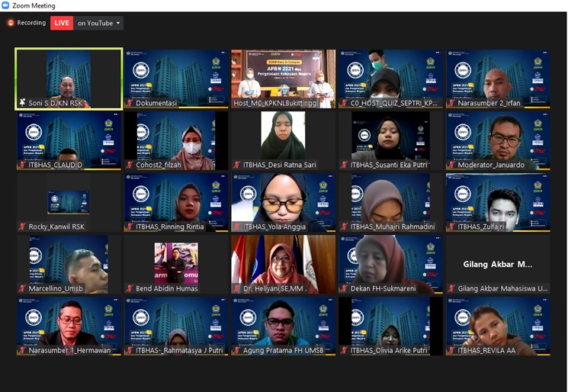The height and width of the screenshot is (392, 568).
Task: Click the red LIVE badge
Action: (x=62, y=23)
